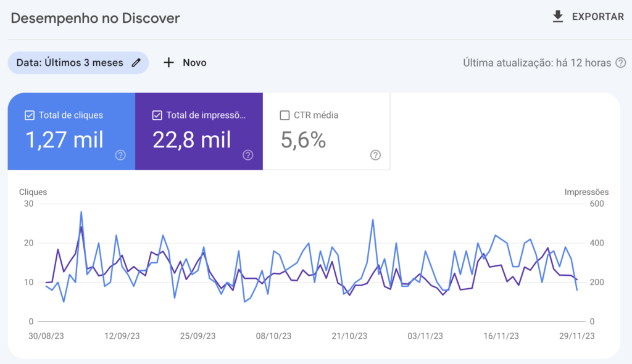Uncheck the Total de cliques checkbox
Screen dimensions: 632x364
point(30,115)
